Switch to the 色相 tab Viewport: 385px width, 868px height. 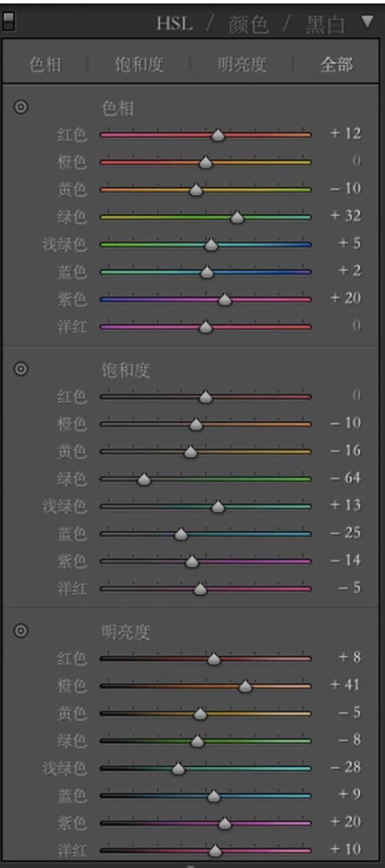45,64
